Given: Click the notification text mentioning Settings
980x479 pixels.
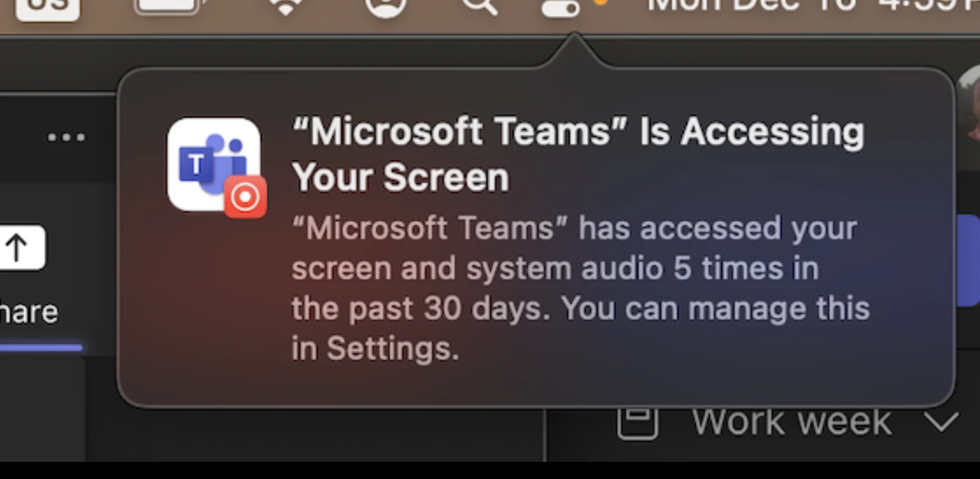Looking at the screenshot, I should click(x=580, y=288).
